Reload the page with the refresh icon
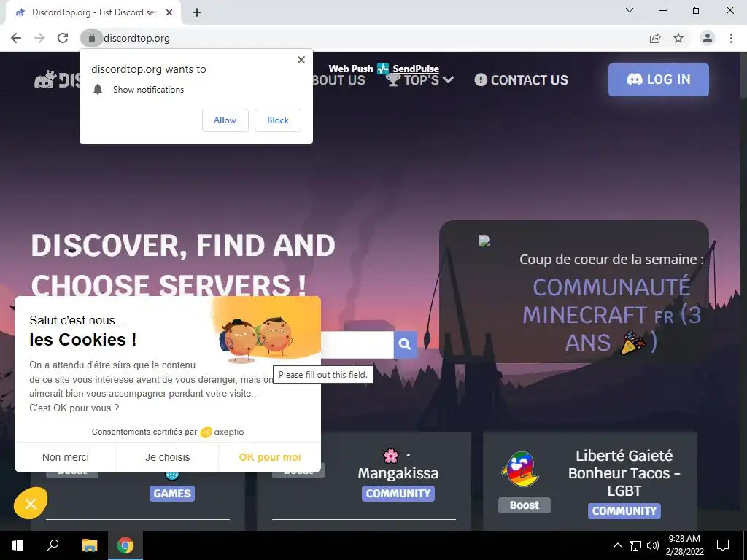Viewport: 747px width, 560px height. [63, 38]
